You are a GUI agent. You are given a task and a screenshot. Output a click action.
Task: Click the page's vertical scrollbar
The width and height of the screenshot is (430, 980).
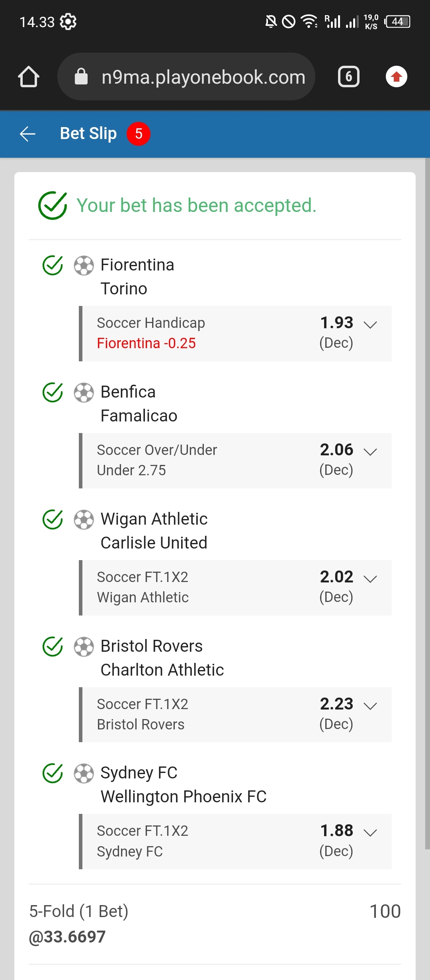point(427,478)
